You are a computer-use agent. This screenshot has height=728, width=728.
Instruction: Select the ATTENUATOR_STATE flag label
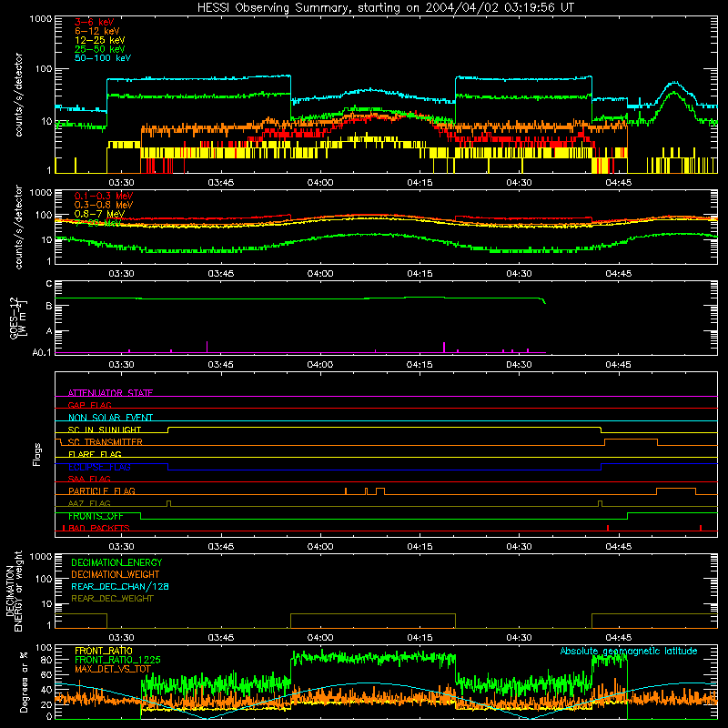(x=110, y=393)
